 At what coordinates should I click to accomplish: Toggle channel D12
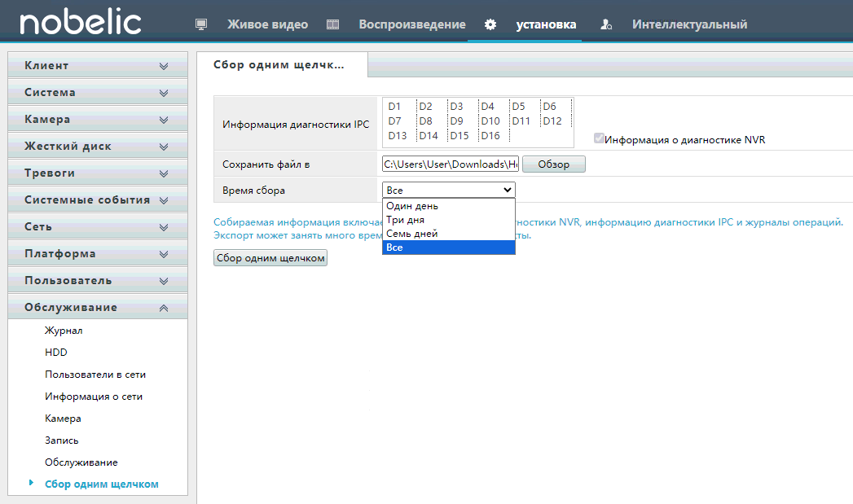click(x=552, y=121)
